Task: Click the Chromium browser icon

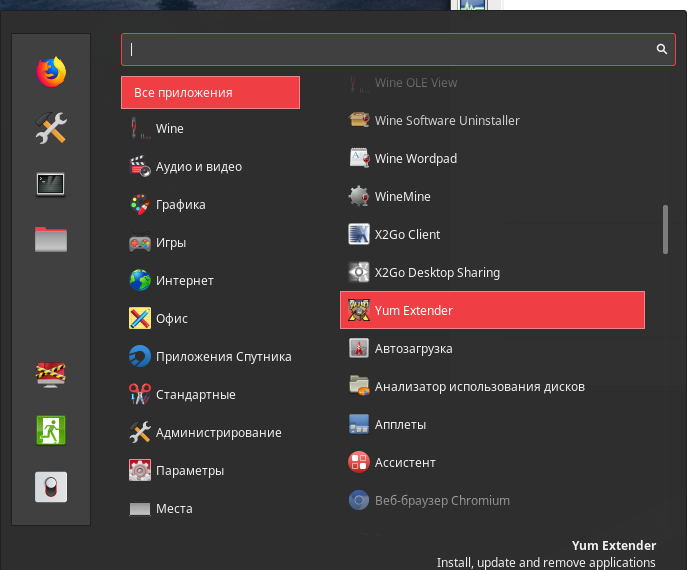Action: click(x=359, y=500)
